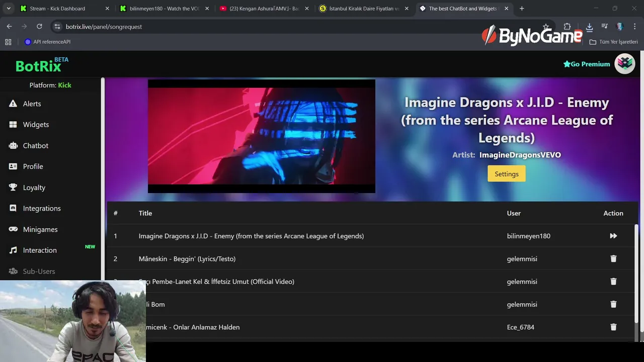Select Måneskin - Beggin' (Lyrics/Testo) title
This screenshot has height=362, width=644.
pos(187,258)
